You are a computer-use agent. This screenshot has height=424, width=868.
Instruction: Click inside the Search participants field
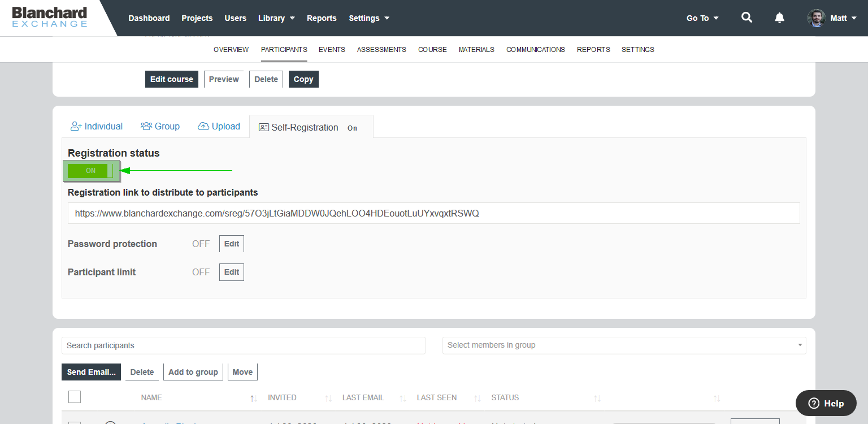tap(243, 345)
